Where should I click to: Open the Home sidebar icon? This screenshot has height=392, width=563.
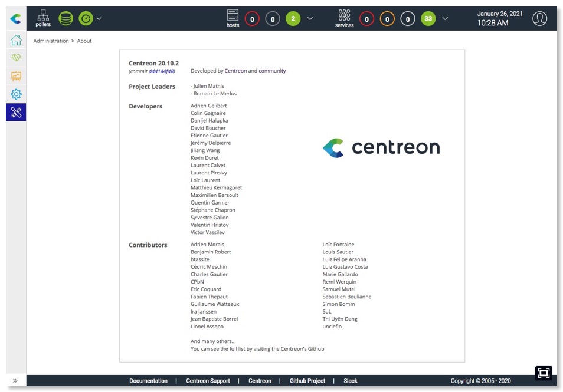pos(15,41)
